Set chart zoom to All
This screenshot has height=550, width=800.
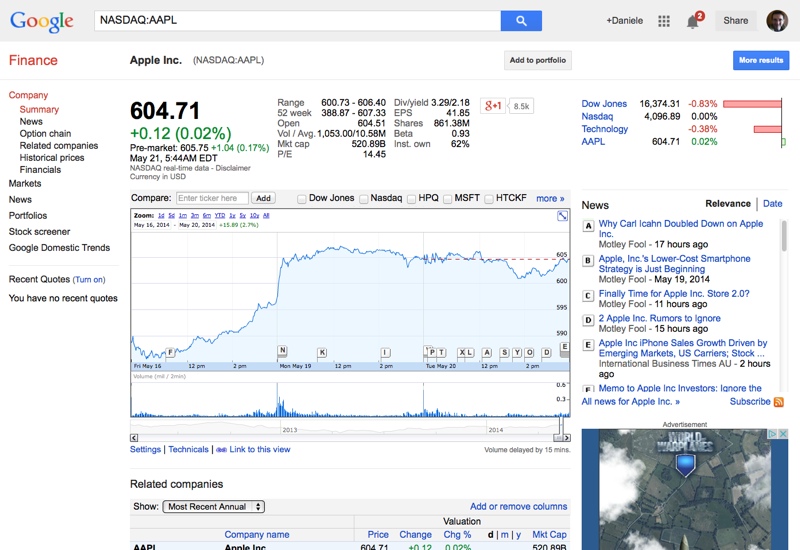pos(266,215)
